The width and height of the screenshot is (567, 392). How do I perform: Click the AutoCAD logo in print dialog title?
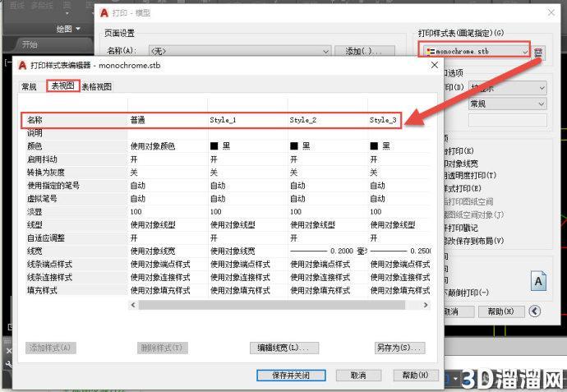pyautogui.click(x=104, y=13)
